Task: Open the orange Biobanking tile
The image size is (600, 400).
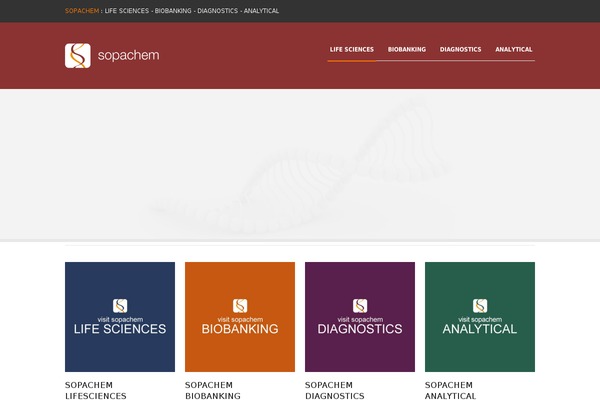Action: point(240,317)
